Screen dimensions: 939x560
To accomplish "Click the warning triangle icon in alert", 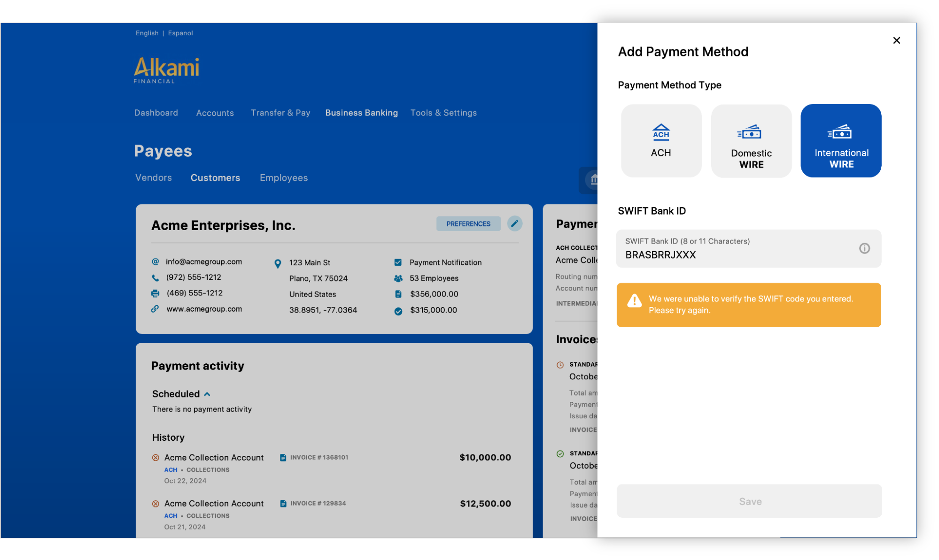I will point(635,301).
